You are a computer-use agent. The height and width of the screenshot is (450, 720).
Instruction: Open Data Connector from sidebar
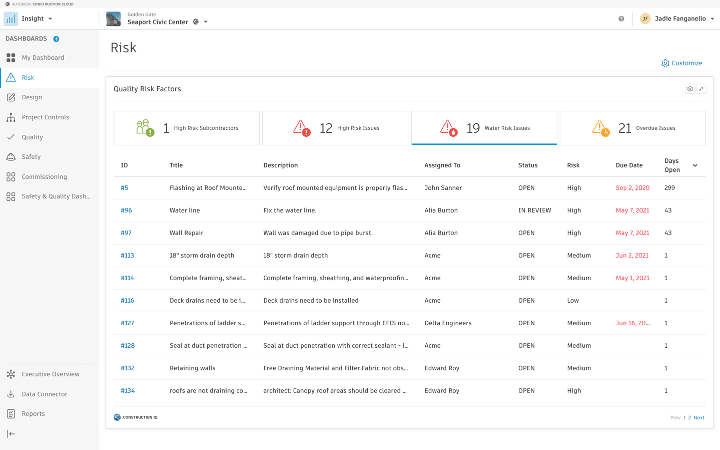point(43,394)
